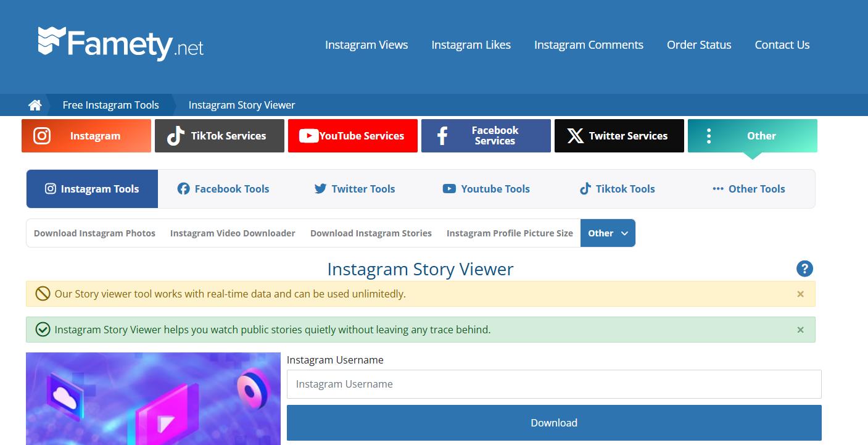Select the Instagram camera icon service button
The height and width of the screenshot is (445, 868).
[x=42, y=135]
